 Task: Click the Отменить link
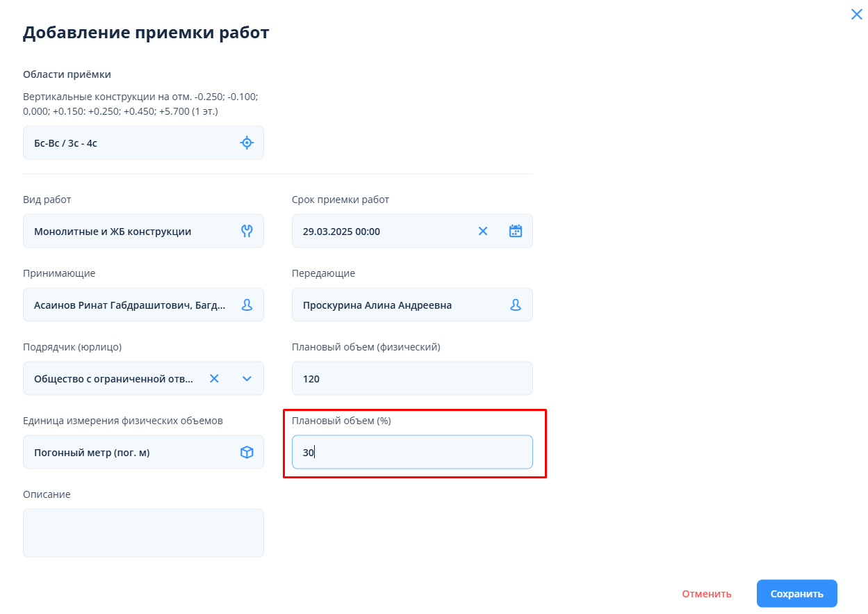click(x=707, y=594)
